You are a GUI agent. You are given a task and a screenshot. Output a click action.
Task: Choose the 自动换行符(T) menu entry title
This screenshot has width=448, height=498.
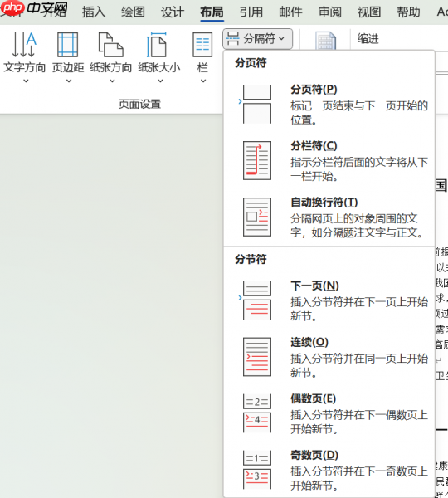tap(324, 203)
